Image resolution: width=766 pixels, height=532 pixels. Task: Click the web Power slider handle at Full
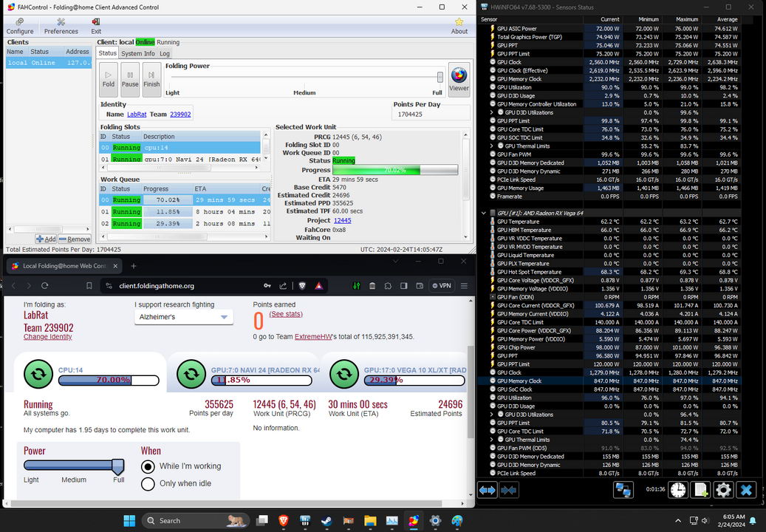pyautogui.click(x=117, y=465)
